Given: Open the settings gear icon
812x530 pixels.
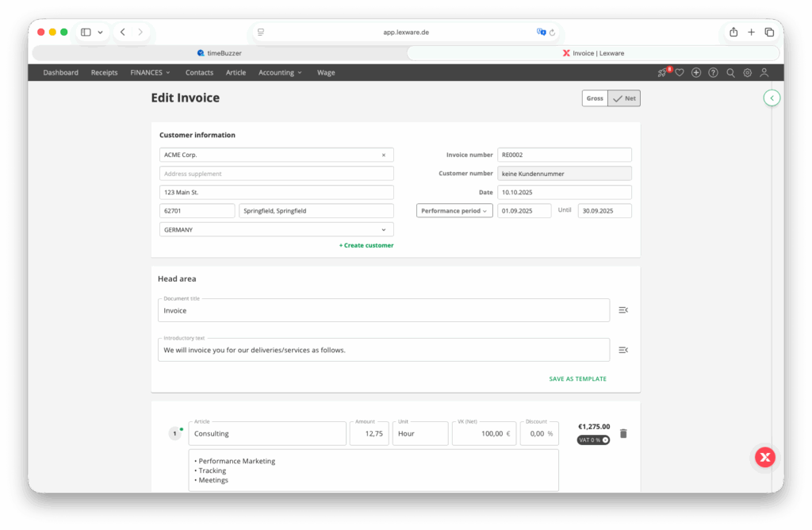Looking at the screenshot, I should pyautogui.click(x=747, y=73).
